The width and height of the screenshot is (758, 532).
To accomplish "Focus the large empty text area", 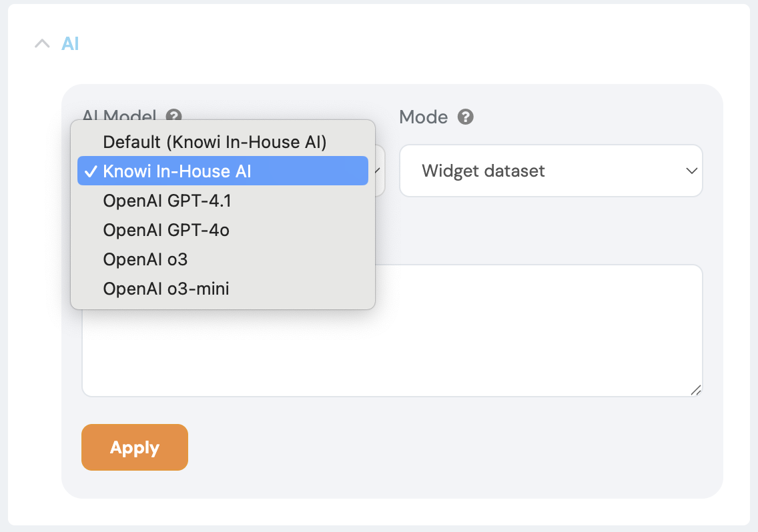I will (x=534, y=333).
